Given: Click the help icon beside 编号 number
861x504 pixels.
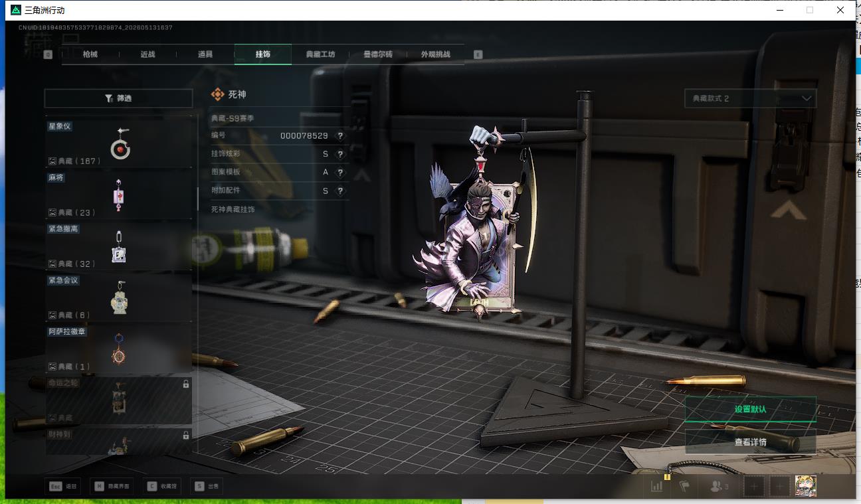Looking at the screenshot, I should tap(340, 135).
